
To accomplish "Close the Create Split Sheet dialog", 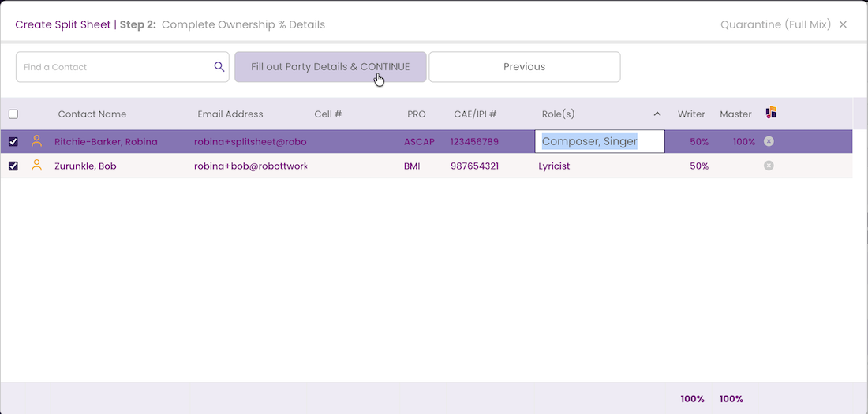I will coord(843,24).
